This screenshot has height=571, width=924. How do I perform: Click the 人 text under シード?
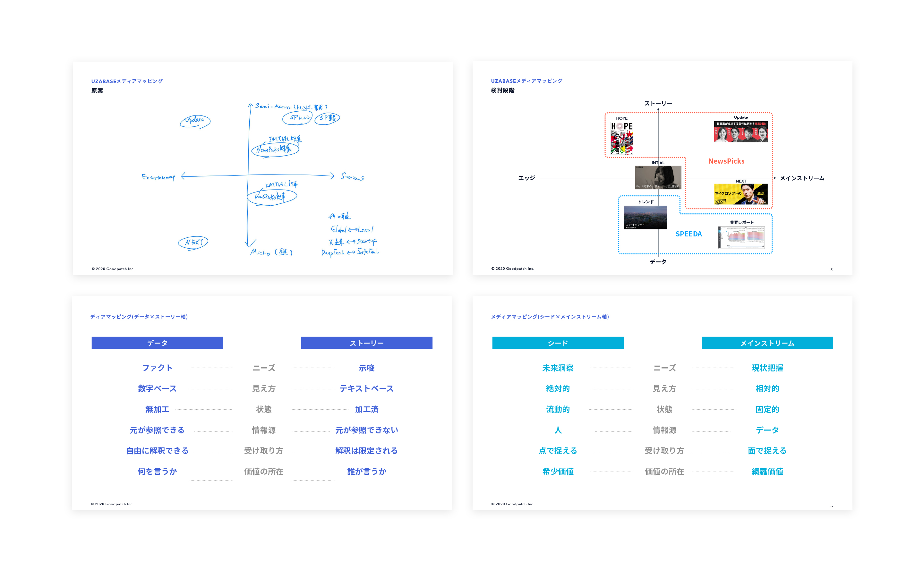558,430
